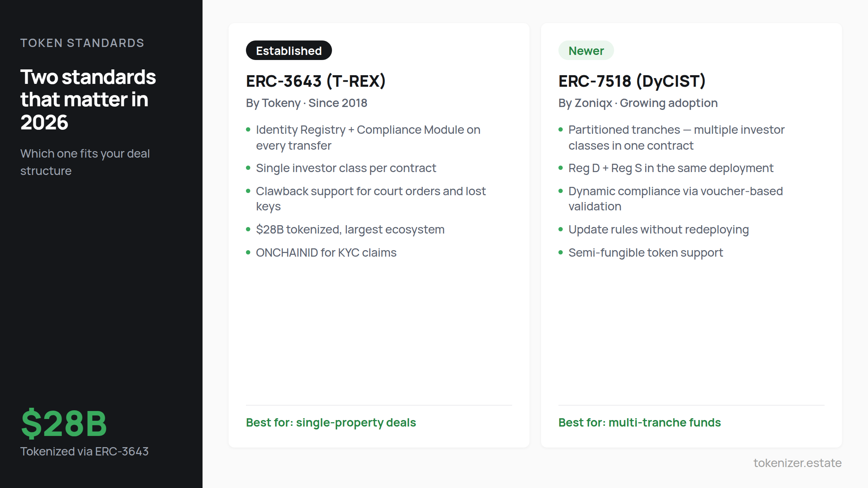This screenshot has height=488, width=868.
Task: Click "Tokenized via ERC-3643" caption
Action: coord(85,451)
